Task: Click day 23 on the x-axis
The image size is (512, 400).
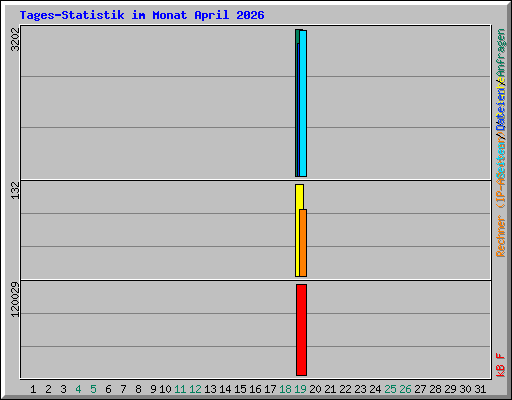Action: pyautogui.click(x=360, y=389)
